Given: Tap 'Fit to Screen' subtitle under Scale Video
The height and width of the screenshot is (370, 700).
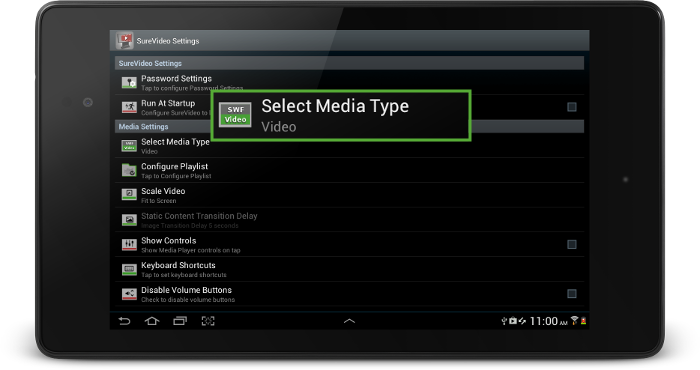Looking at the screenshot, I should pyautogui.click(x=158, y=201).
